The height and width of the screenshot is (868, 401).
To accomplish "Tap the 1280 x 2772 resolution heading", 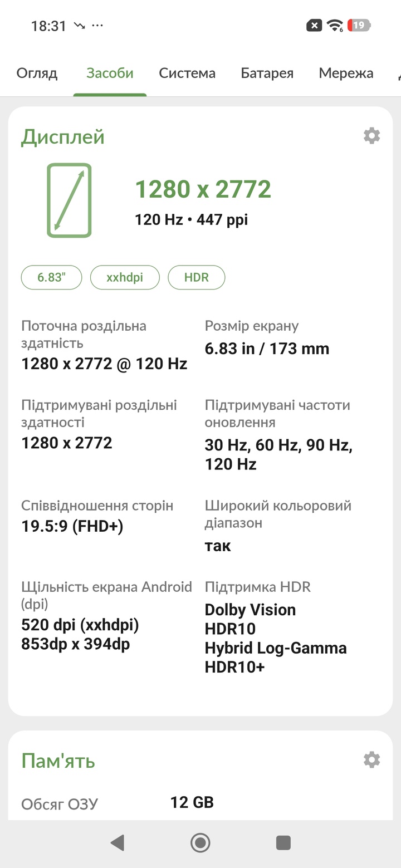I will (203, 189).
